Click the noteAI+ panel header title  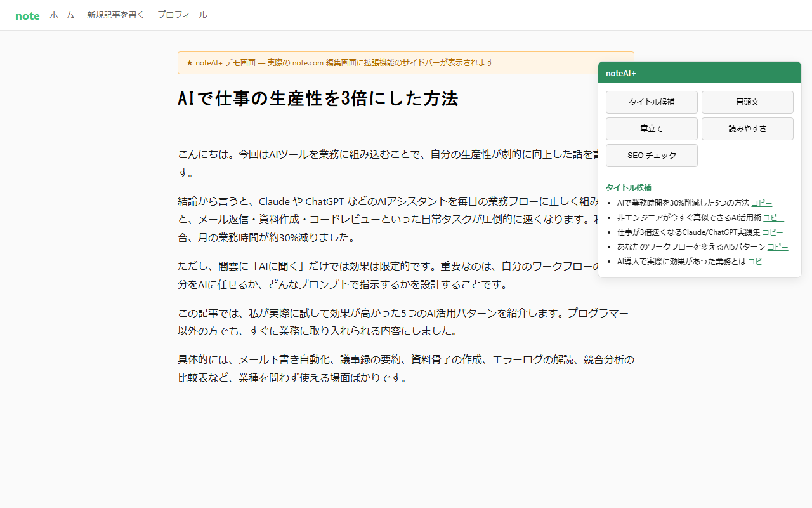(621, 73)
